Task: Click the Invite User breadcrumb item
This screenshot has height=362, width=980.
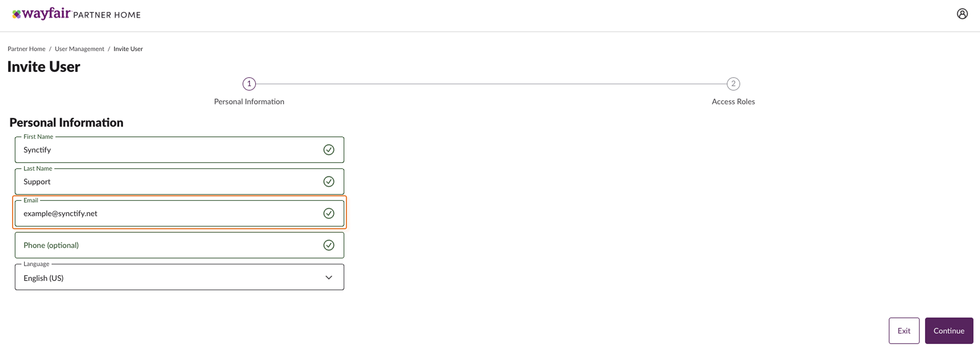Action: click(128, 49)
